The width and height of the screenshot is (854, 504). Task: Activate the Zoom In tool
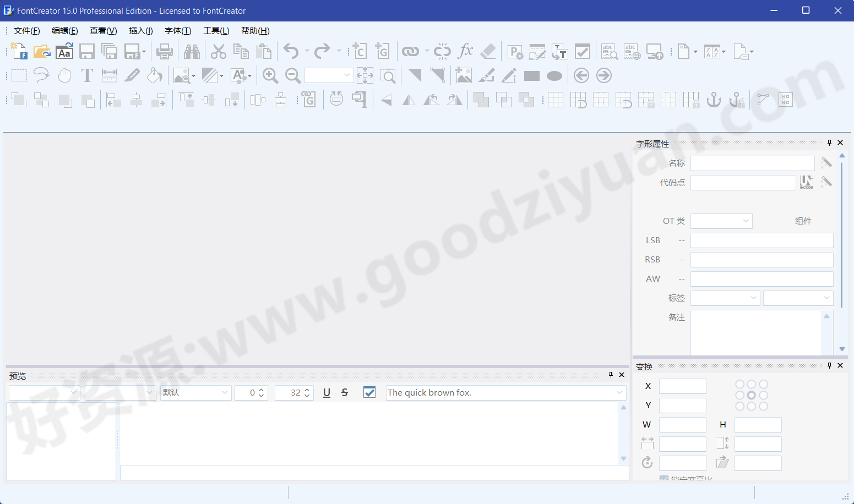point(270,75)
